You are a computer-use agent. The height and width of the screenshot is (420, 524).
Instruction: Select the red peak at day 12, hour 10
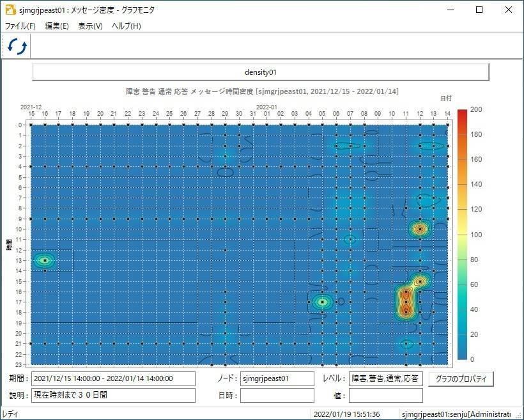coord(420,229)
